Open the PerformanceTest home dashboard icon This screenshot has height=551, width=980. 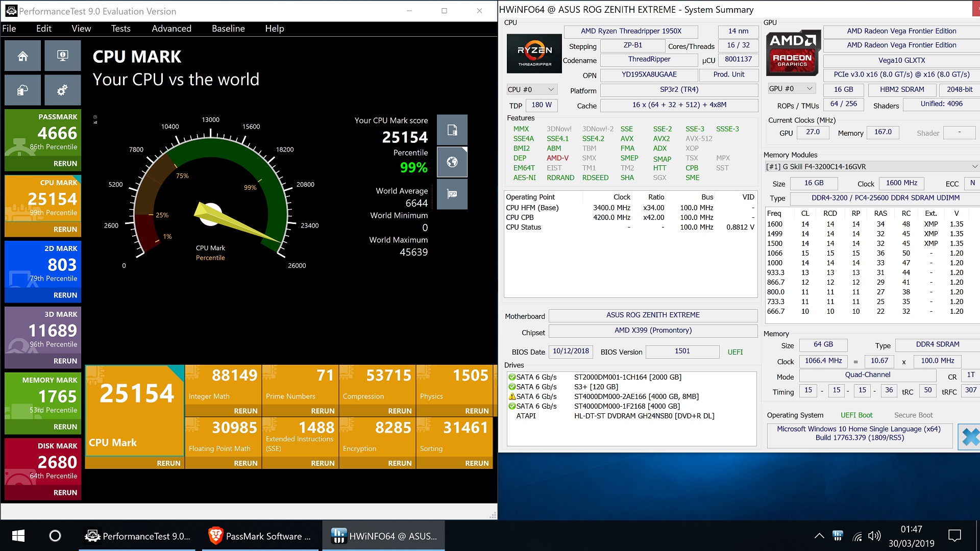click(22, 56)
